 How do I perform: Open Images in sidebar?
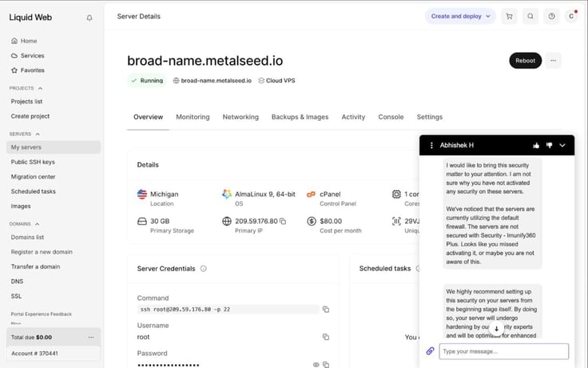(21, 206)
